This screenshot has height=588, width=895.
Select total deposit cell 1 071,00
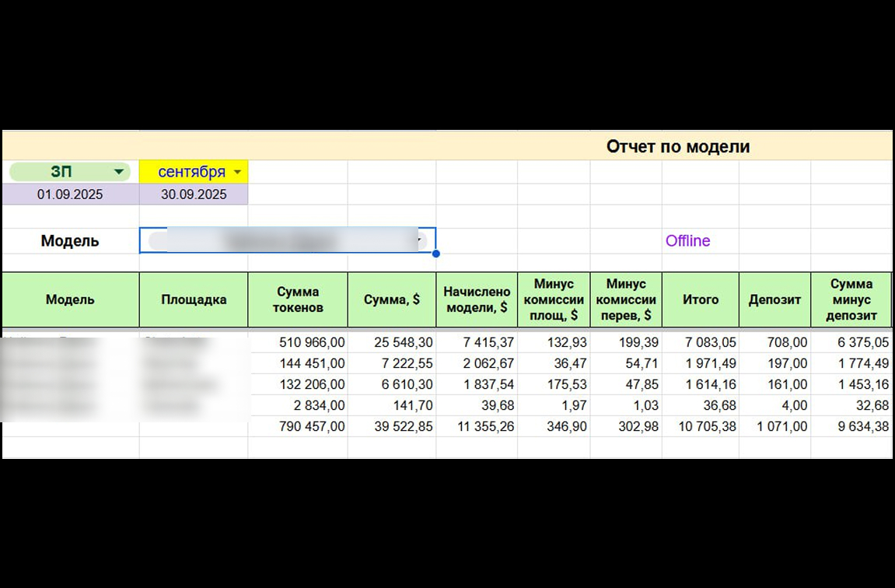click(x=774, y=427)
